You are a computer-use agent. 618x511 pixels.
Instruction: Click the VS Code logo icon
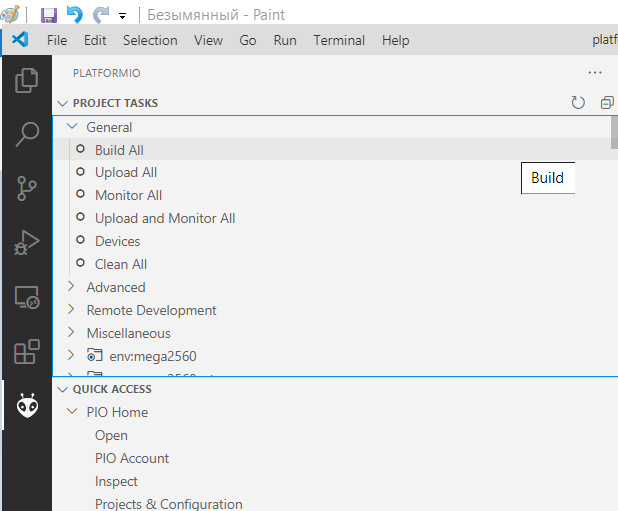[x=20, y=39]
